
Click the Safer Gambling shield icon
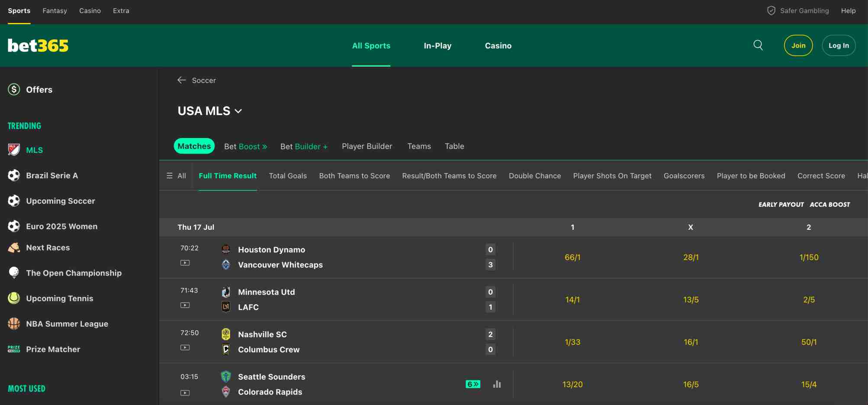[x=771, y=10]
